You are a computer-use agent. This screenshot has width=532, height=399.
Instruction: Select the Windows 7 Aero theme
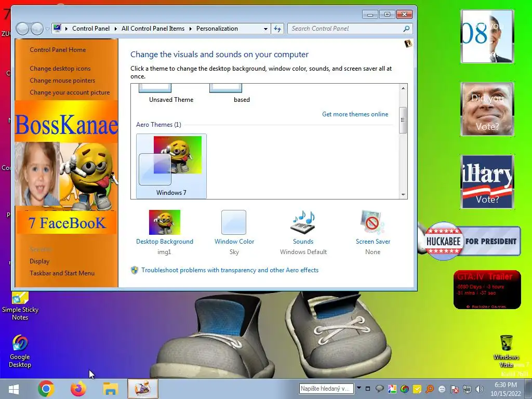pyautogui.click(x=171, y=166)
